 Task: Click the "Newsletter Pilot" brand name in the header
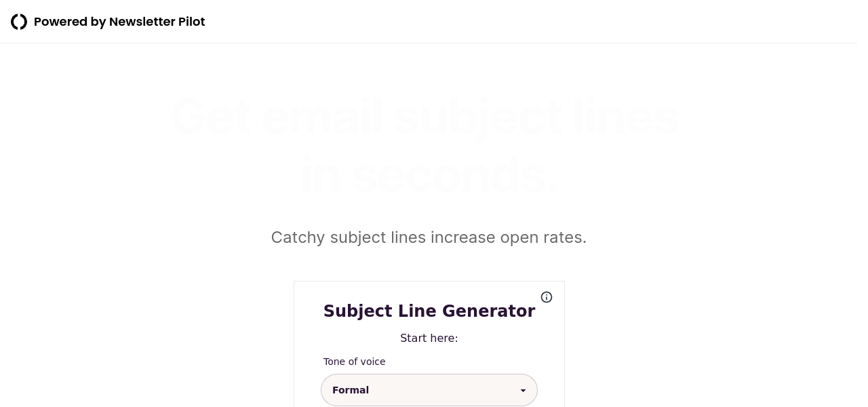pyautogui.click(x=157, y=22)
